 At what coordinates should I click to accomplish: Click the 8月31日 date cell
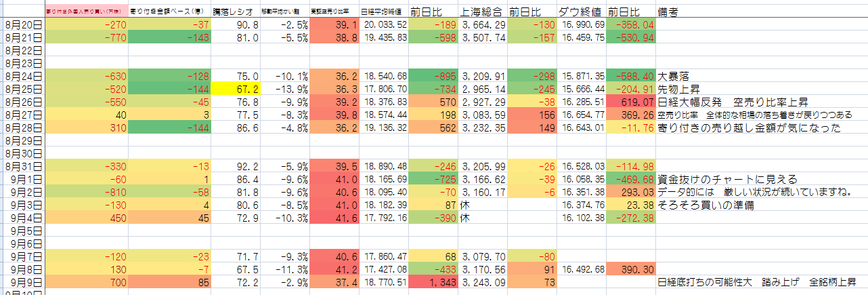tap(23, 166)
